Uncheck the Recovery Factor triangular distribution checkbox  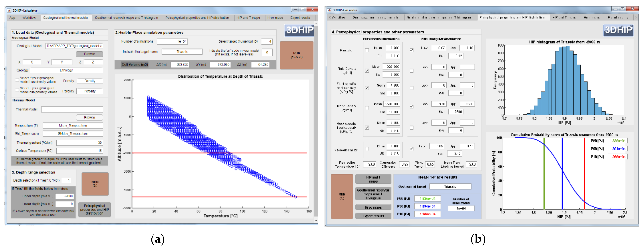(412, 149)
